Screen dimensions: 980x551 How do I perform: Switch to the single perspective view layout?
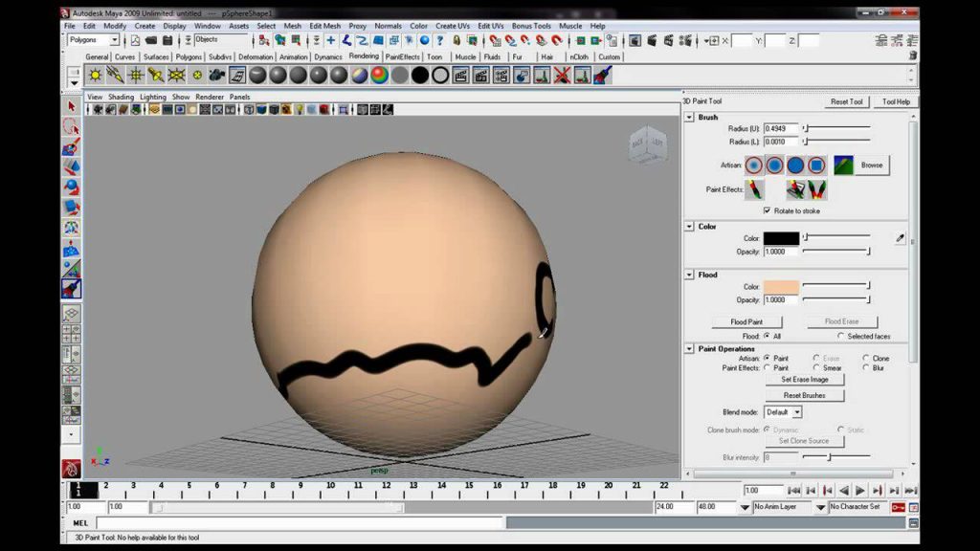pos(71,313)
